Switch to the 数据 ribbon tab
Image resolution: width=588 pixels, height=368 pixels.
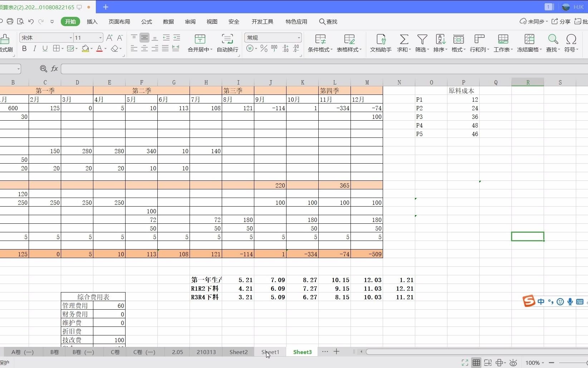pos(168,21)
